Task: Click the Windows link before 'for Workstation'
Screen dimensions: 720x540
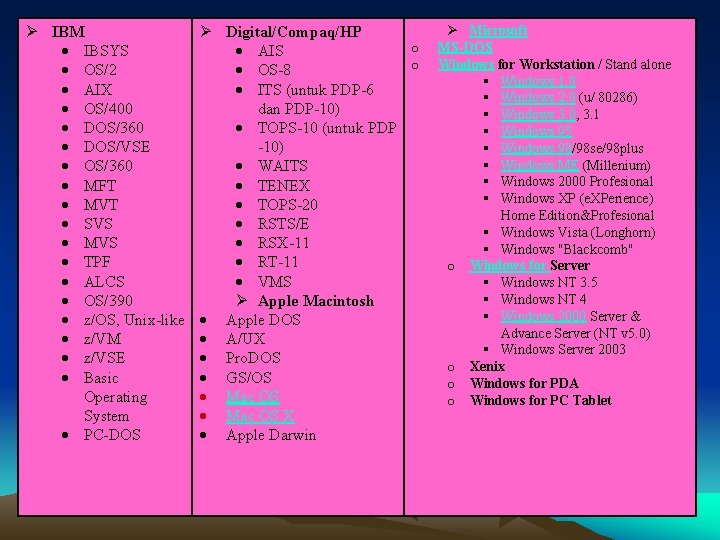Action: pyautogui.click(x=467, y=64)
